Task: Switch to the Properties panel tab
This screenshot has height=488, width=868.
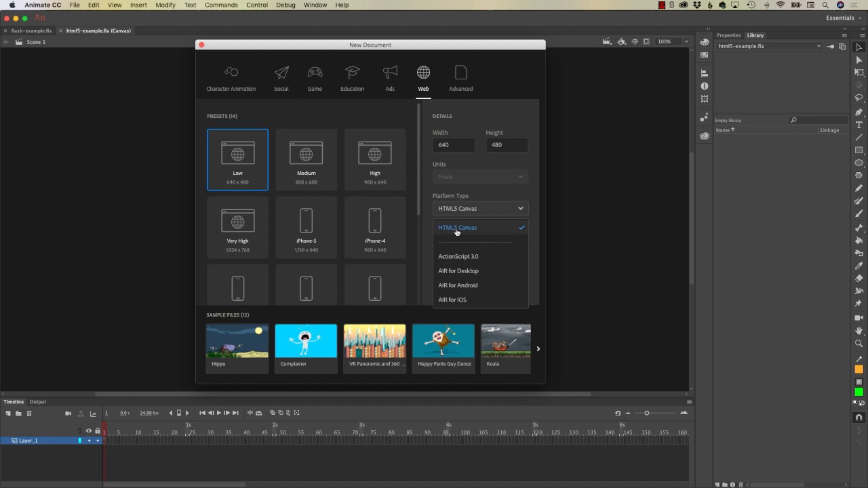Action: [x=729, y=35]
